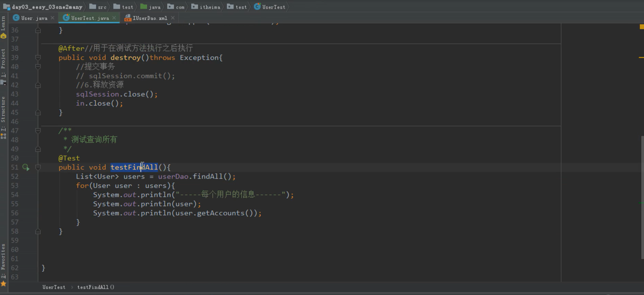Collapse the destroy() method at line 39
Viewport: 644px width, 295px height.
pyautogui.click(x=38, y=57)
